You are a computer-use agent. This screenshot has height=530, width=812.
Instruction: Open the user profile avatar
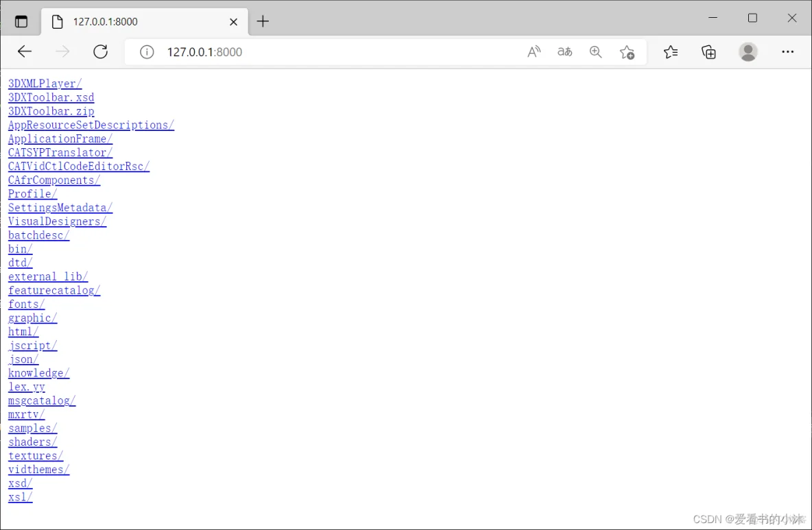click(x=748, y=52)
